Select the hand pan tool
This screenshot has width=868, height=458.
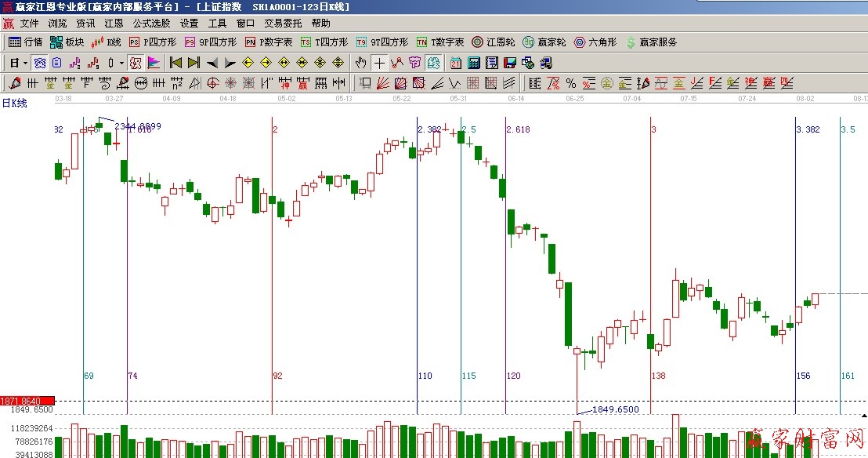pos(360,63)
